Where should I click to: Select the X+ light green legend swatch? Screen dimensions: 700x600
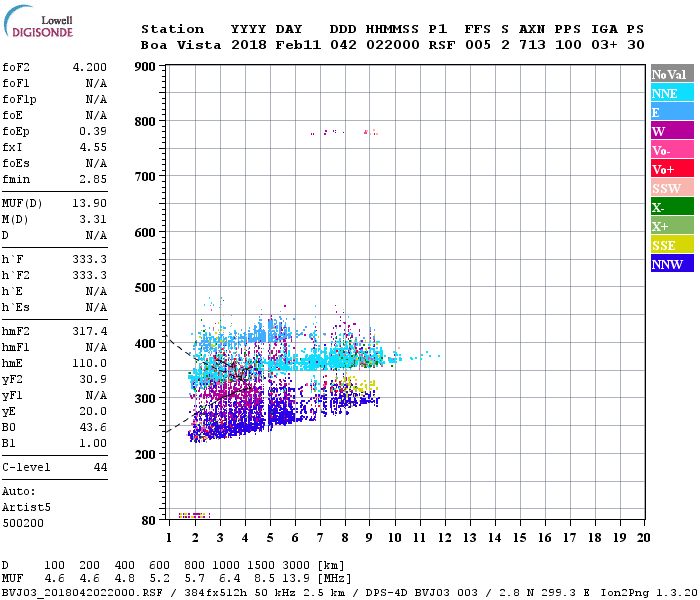pyautogui.click(x=672, y=226)
